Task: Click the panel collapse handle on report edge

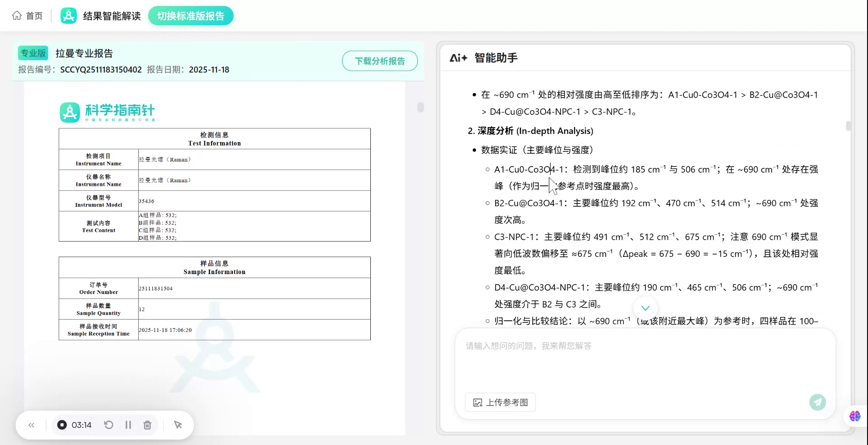Action: [420, 108]
